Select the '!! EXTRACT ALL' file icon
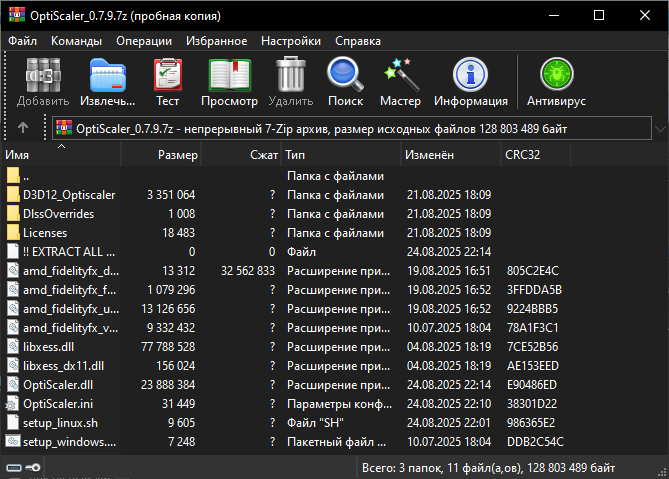 (x=13, y=251)
